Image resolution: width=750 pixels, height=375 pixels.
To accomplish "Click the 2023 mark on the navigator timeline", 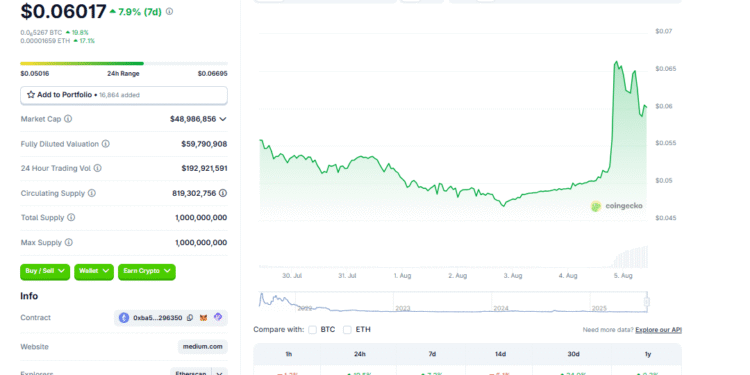I will pos(403,309).
